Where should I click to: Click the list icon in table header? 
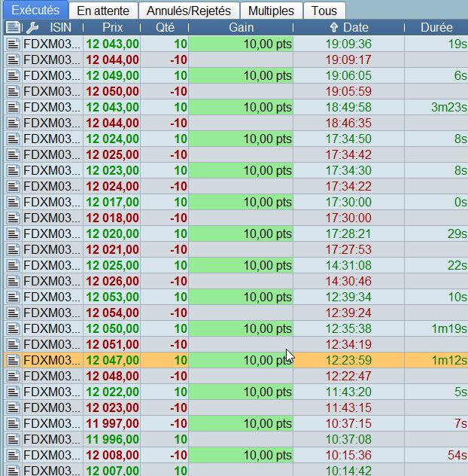13,28
